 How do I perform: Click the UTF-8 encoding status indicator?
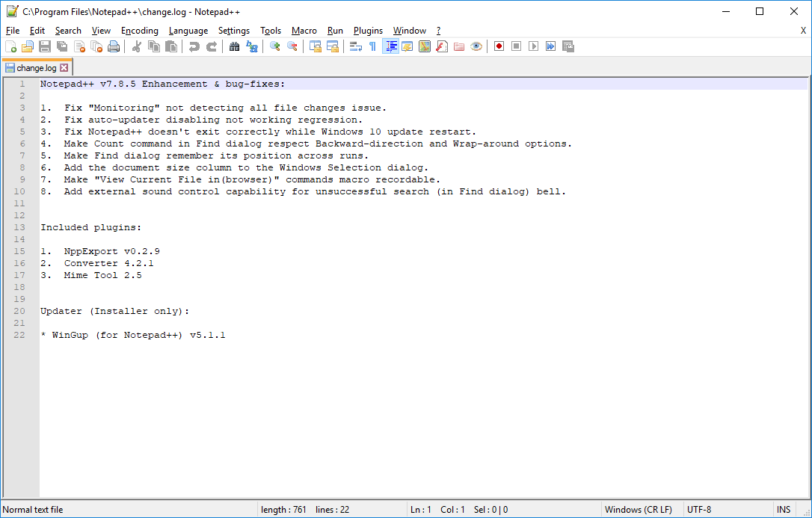pyautogui.click(x=699, y=509)
